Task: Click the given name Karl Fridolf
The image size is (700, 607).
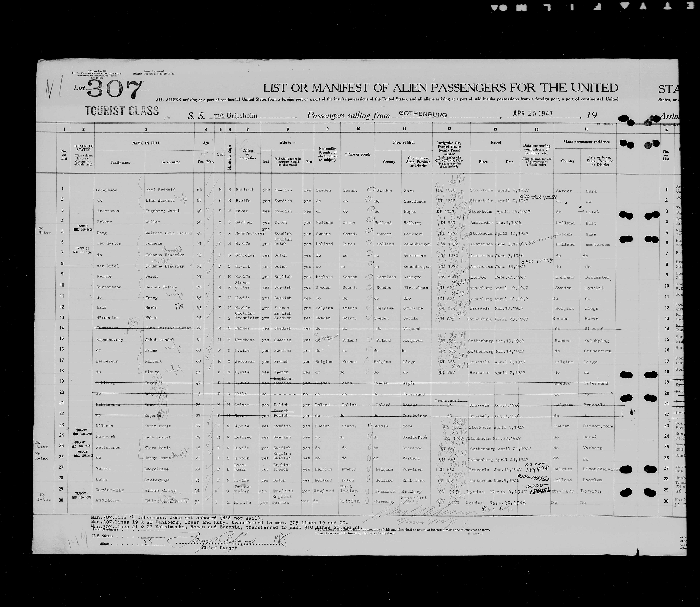Action: point(160,190)
